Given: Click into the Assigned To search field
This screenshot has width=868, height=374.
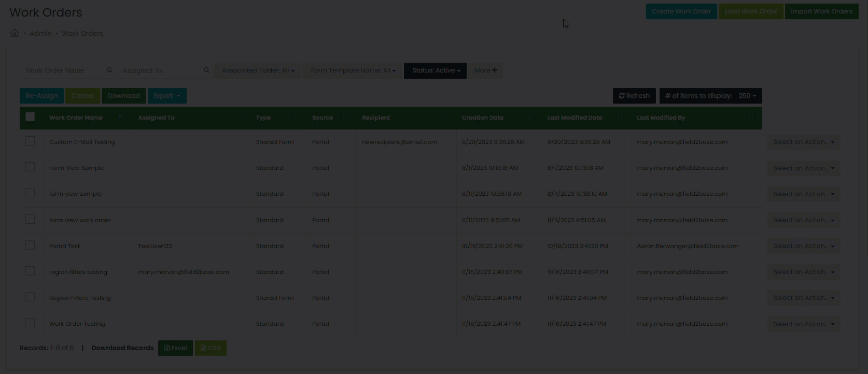Looking at the screenshot, I should click(x=161, y=70).
